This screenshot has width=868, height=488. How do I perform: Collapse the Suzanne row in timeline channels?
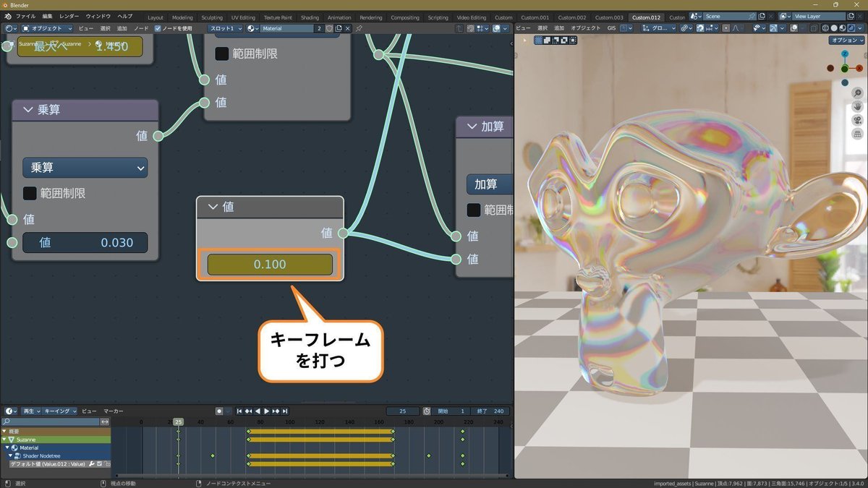[4, 440]
